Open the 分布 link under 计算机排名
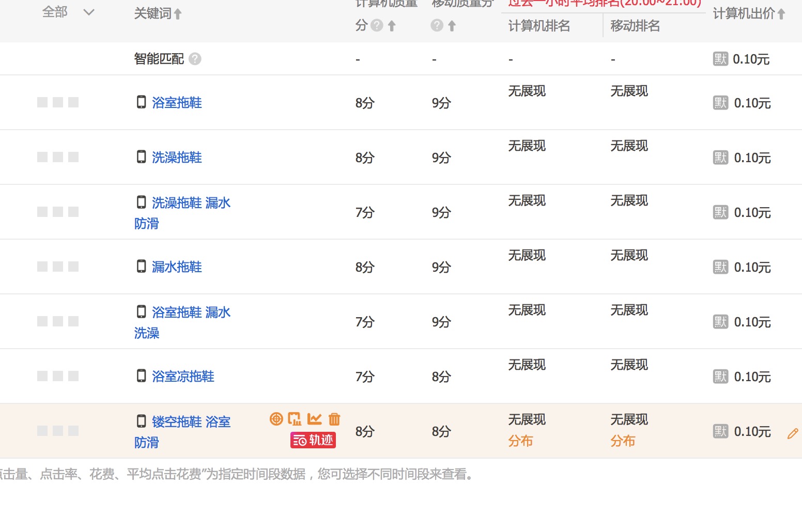This screenshot has height=532, width=802. coord(521,441)
